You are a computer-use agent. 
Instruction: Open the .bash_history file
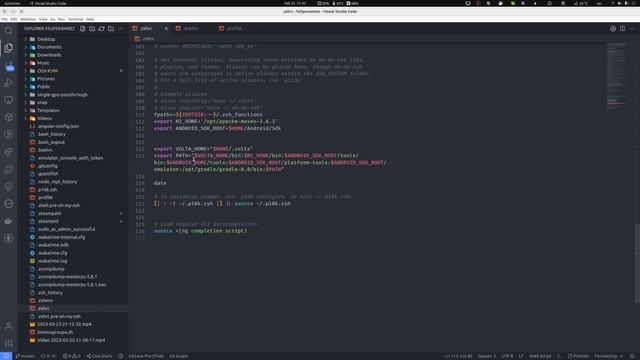(51, 134)
